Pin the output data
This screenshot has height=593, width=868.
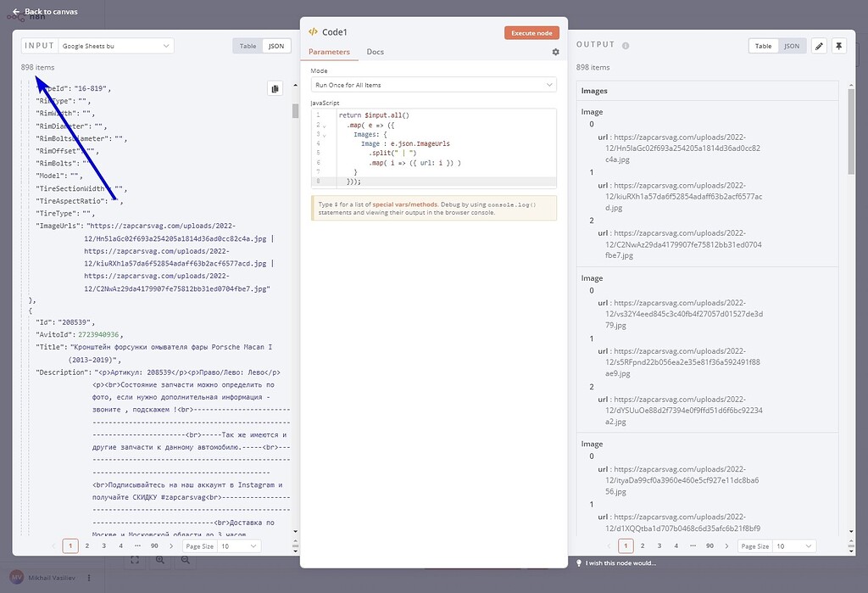(x=839, y=46)
